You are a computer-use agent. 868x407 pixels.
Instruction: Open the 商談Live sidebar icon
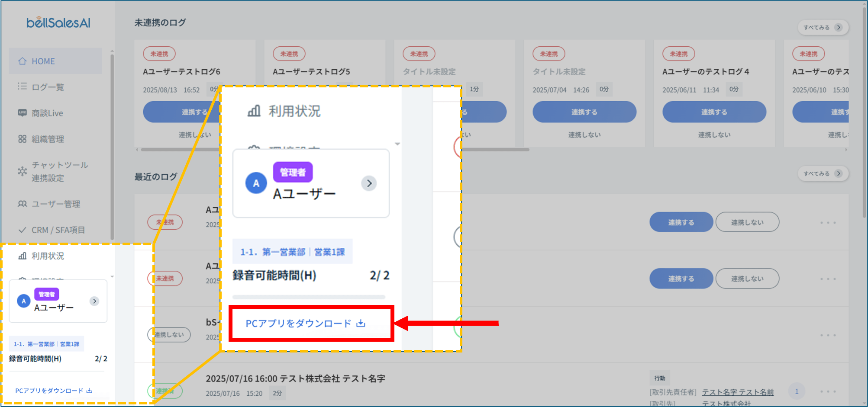[x=22, y=113]
